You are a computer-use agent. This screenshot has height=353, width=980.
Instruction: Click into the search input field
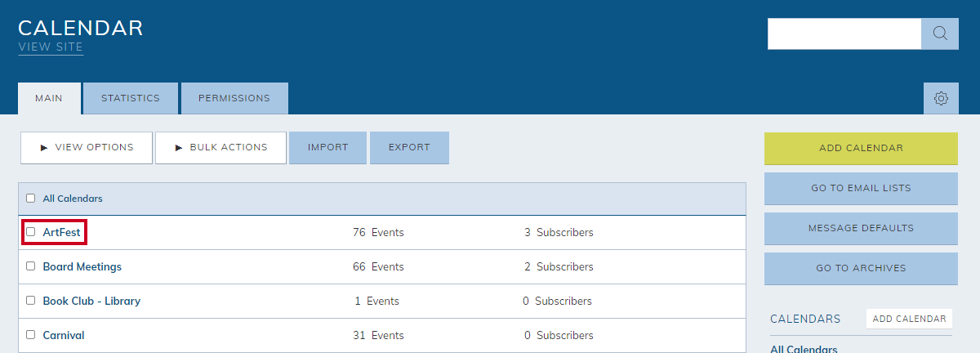tap(844, 34)
